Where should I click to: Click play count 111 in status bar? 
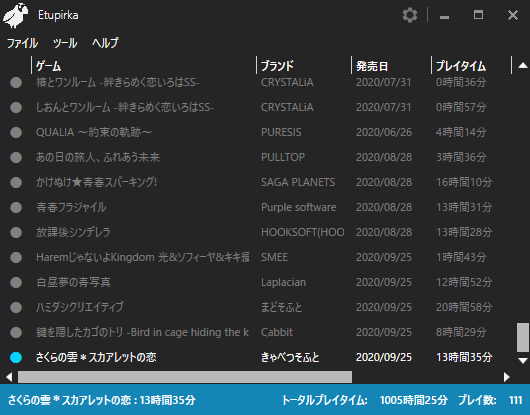point(515,400)
